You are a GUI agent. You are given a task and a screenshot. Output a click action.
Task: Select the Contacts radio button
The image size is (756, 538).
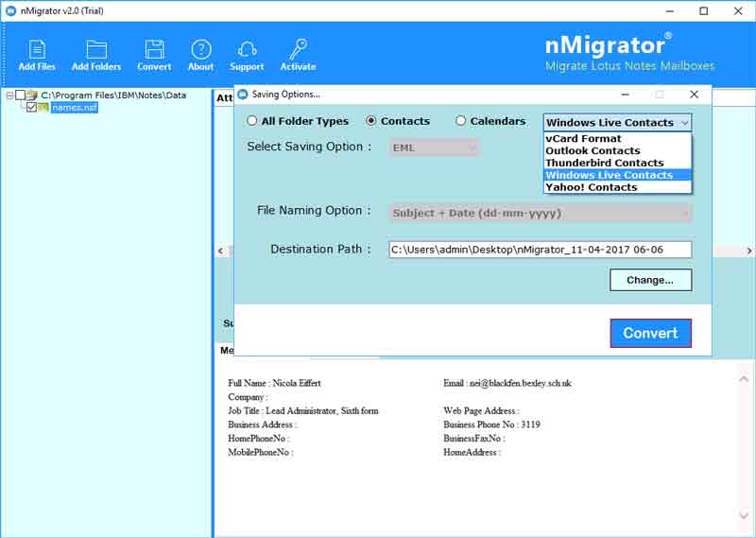click(370, 121)
